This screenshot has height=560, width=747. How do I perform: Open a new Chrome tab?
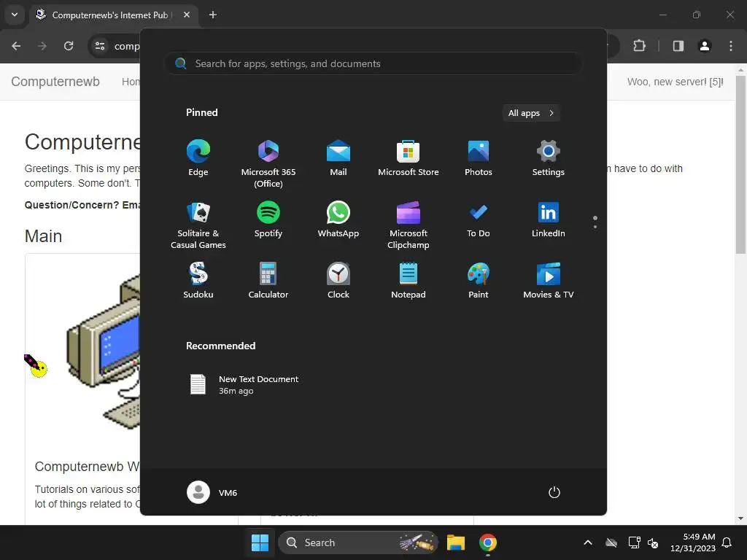[x=213, y=15]
